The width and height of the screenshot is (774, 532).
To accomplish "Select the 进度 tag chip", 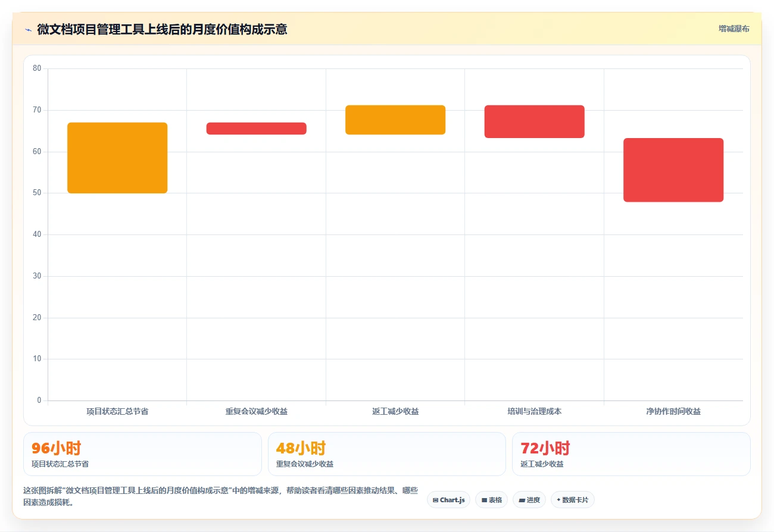I will 529,500.
